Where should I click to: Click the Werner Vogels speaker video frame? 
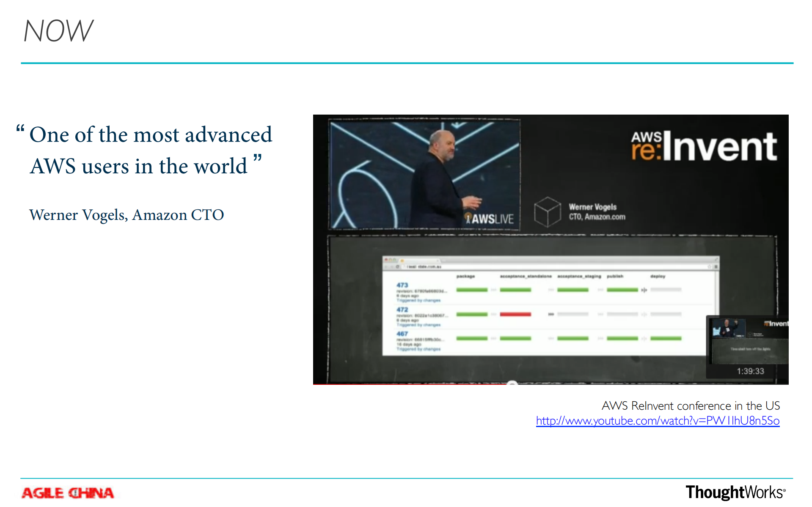click(424, 174)
